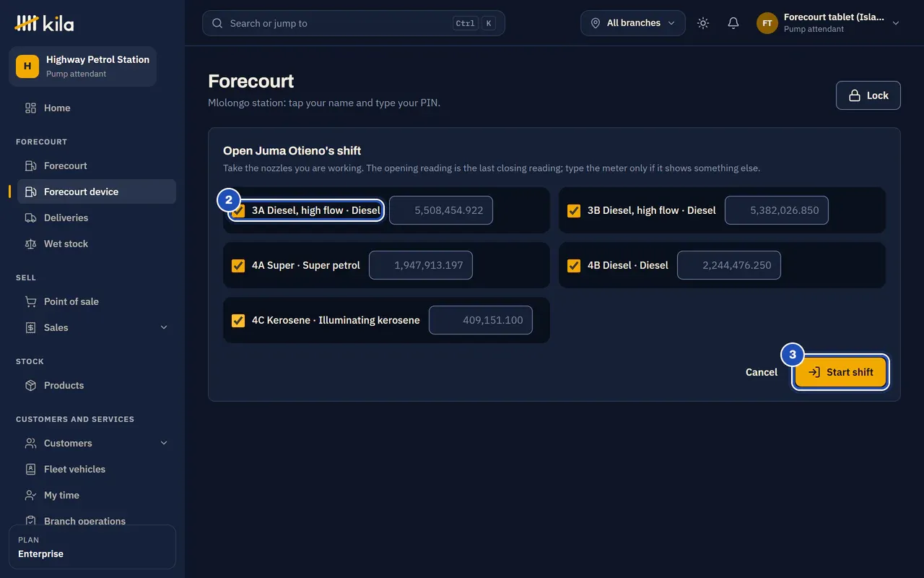The height and width of the screenshot is (578, 924).
Task: Click the FT user avatar
Action: (x=767, y=23)
